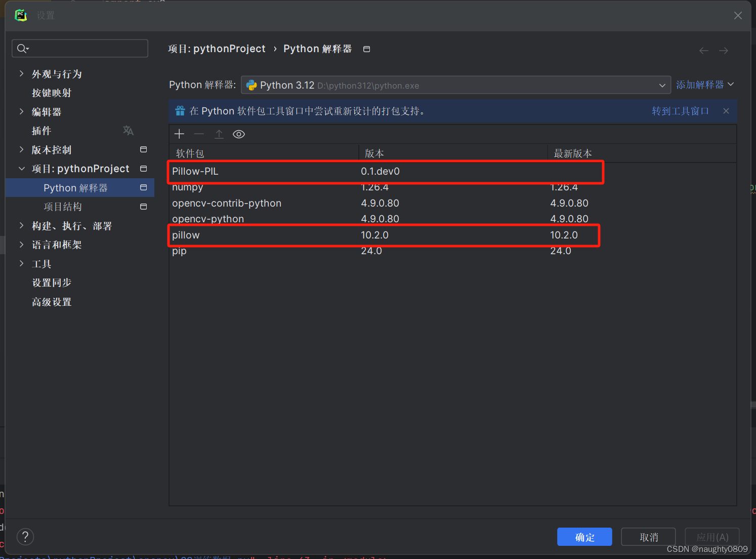Click the upgrade package arrow icon
Viewport: 756px width, 559px height.
coord(219,134)
